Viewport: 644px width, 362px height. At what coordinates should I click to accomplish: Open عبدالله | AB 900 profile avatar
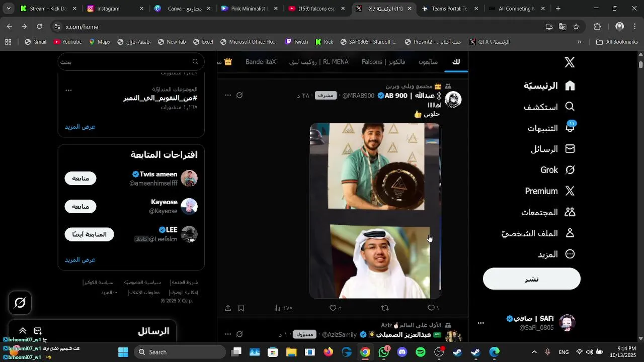coord(453,100)
